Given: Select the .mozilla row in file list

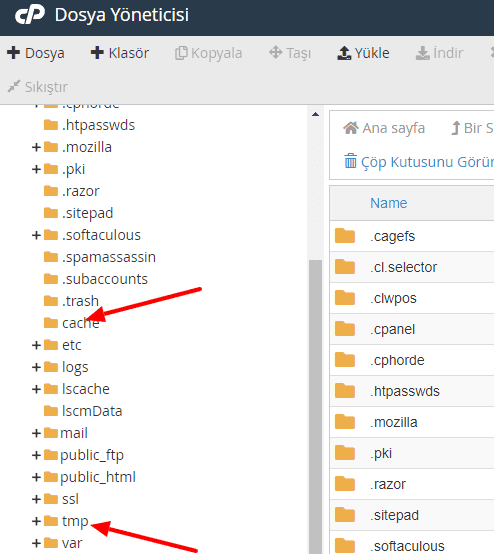Looking at the screenshot, I should click(x=412, y=422).
